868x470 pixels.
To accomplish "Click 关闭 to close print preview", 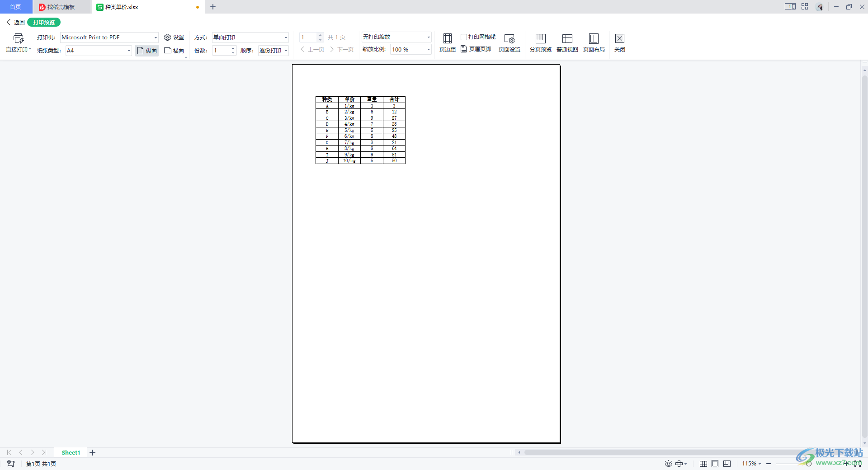I will (620, 43).
